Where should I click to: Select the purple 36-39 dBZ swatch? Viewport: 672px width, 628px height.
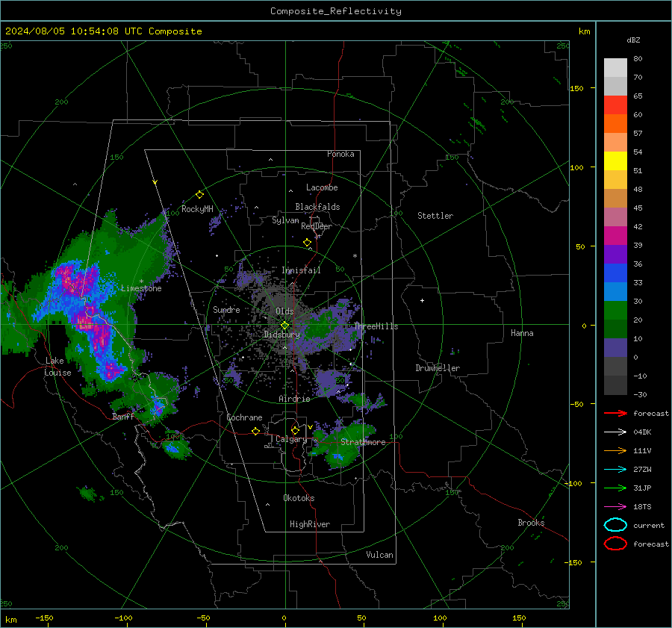click(615, 254)
